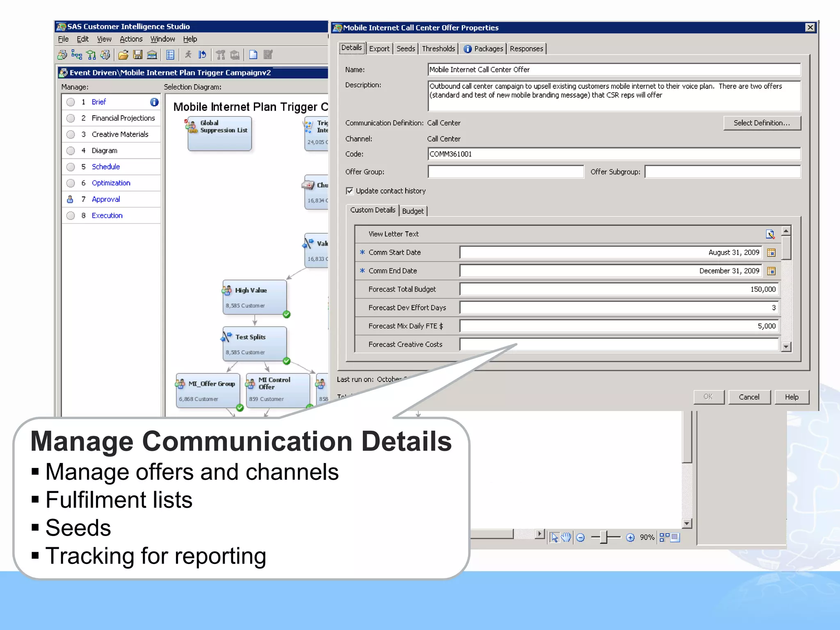
Task: Select status circle for Optimization step
Action: click(x=71, y=183)
